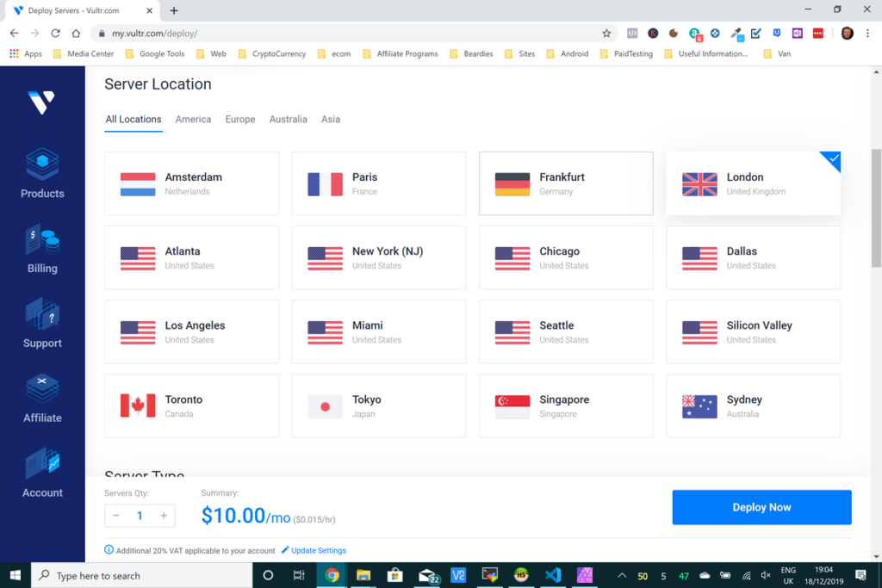882x588 pixels.
Task: Choose the Singapore location card
Action: (566, 405)
